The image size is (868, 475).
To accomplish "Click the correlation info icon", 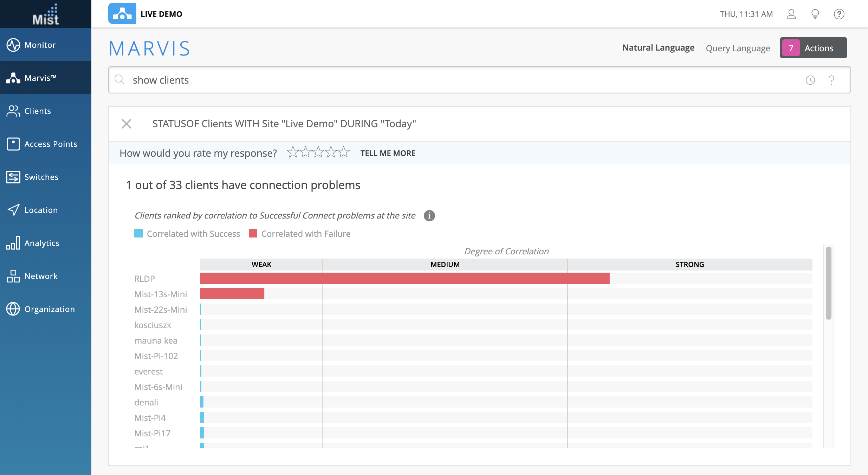I will point(429,215).
